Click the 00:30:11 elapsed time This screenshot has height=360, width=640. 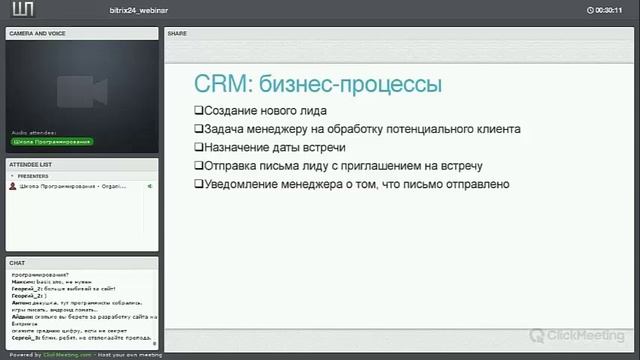pos(609,10)
